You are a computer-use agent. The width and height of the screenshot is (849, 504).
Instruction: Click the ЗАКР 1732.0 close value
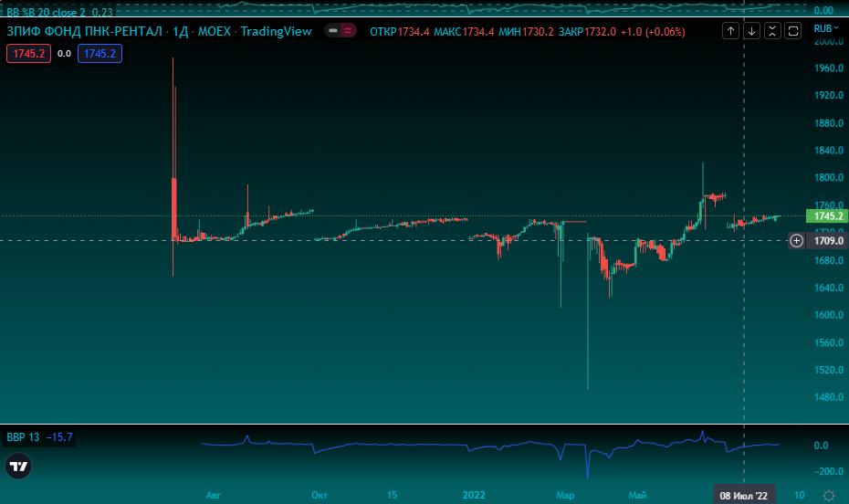[x=587, y=31]
